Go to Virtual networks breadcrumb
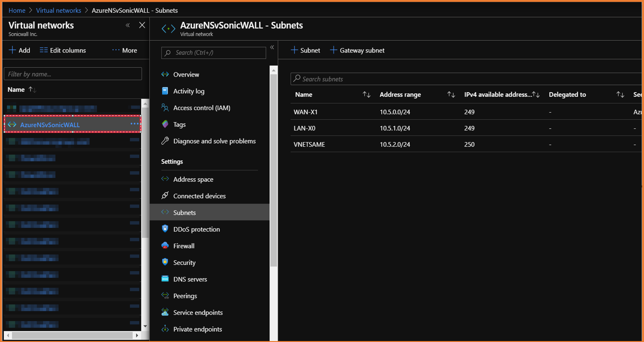This screenshot has width=644, height=342. tap(59, 10)
